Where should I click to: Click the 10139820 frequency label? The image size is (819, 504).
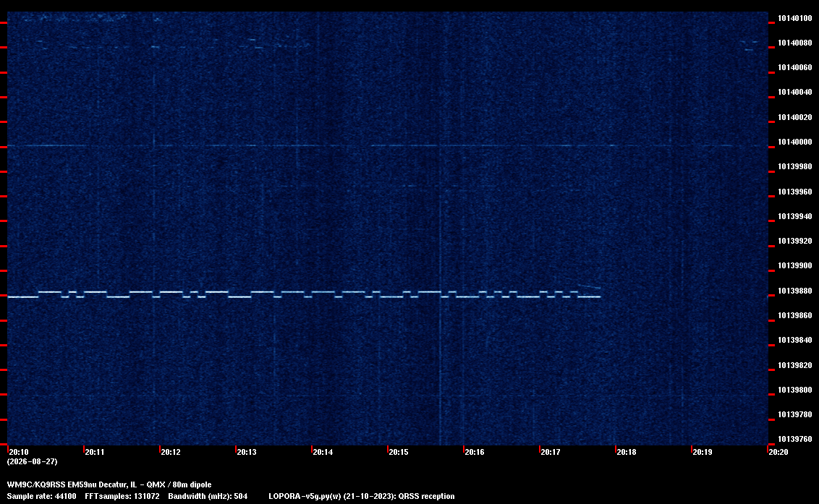795,365
